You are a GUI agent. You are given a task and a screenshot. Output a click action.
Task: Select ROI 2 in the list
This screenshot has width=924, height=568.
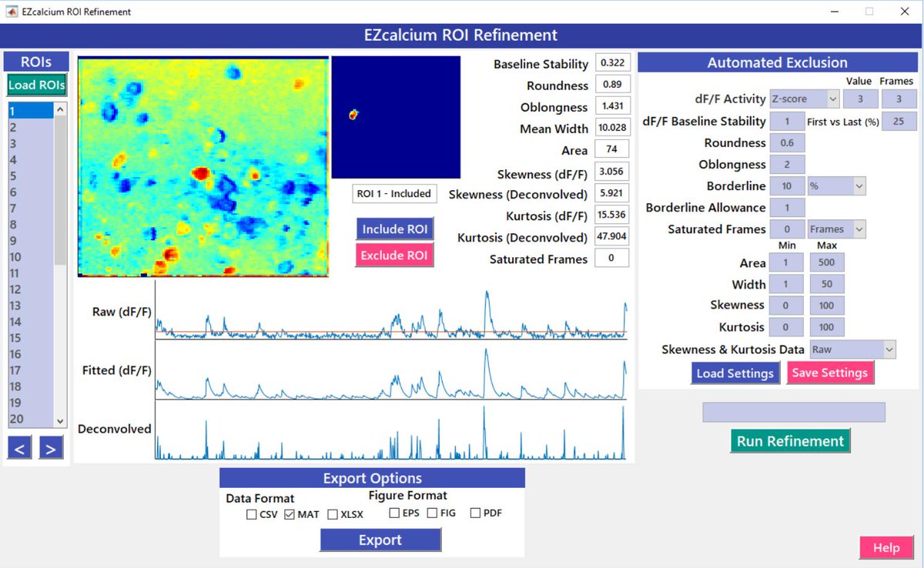pos(31,127)
